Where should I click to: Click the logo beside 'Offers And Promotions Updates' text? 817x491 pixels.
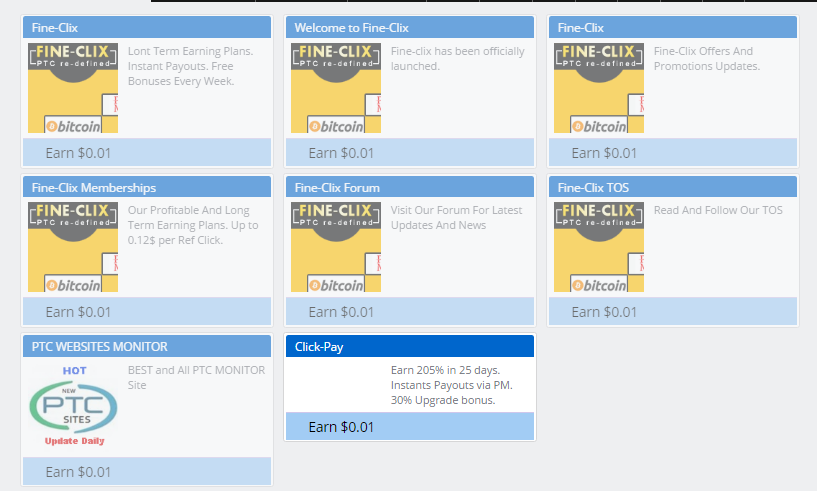click(x=598, y=88)
